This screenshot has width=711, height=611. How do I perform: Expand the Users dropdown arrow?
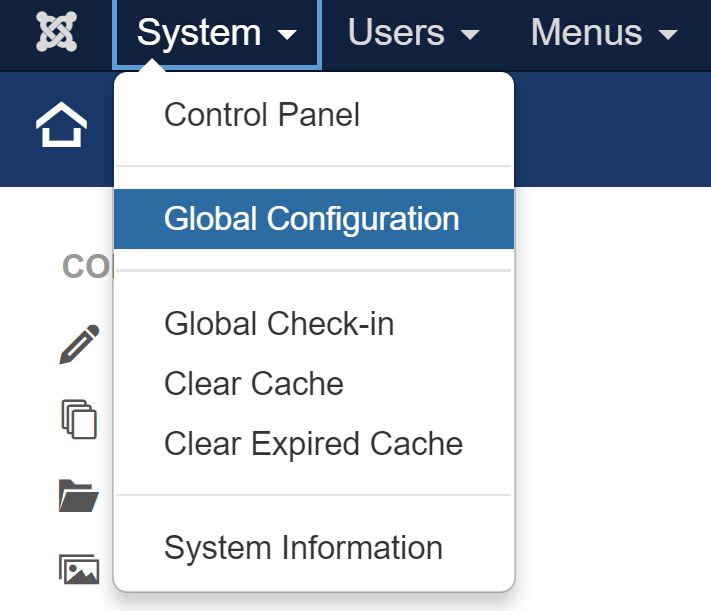point(469,35)
